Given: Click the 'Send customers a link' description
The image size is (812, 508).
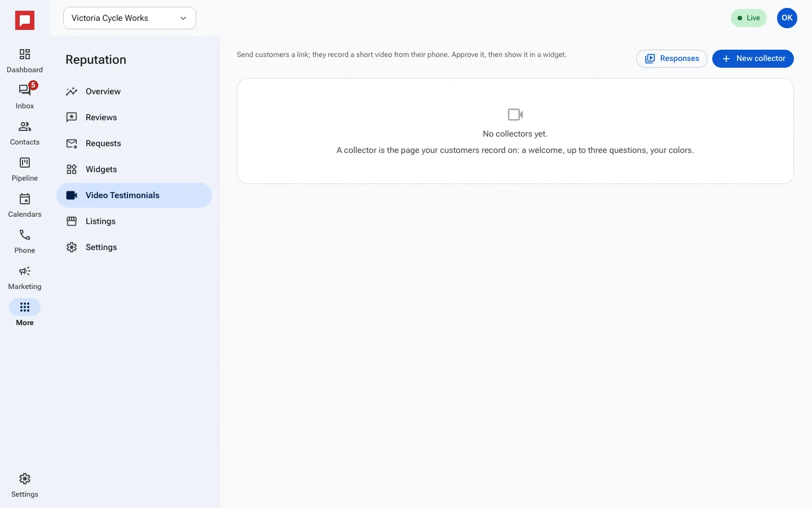Looking at the screenshot, I should tap(401, 55).
